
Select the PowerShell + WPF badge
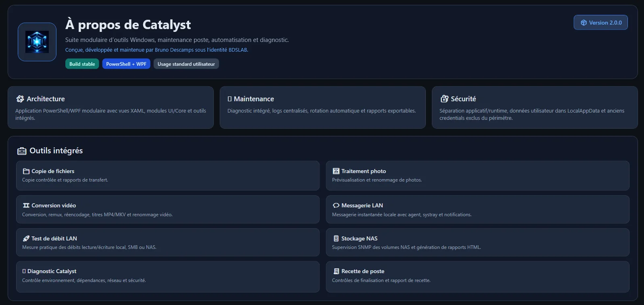[x=126, y=64]
